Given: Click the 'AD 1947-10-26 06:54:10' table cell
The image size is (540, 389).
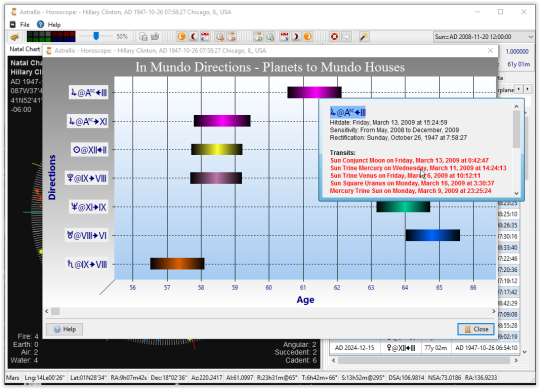Looking at the screenshot, I should click(486, 348).
